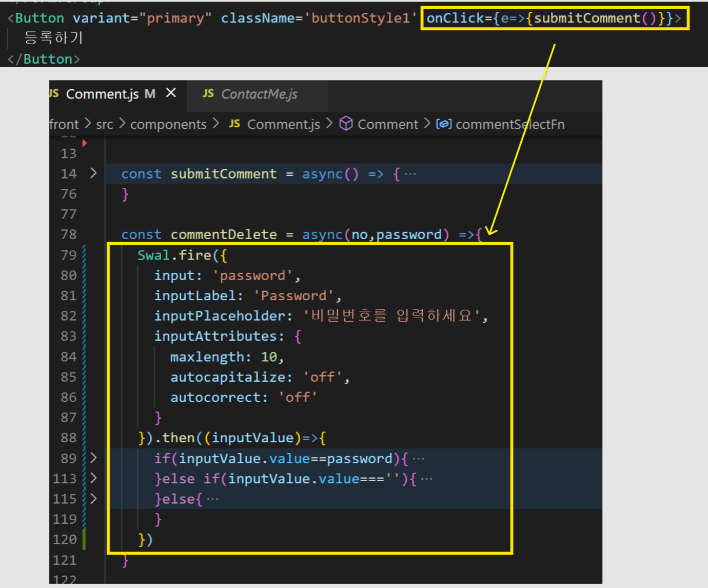Image resolution: width=708 pixels, height=588 pixels.
Task: Click the number 10 on line 84
Action: [269, 357]
